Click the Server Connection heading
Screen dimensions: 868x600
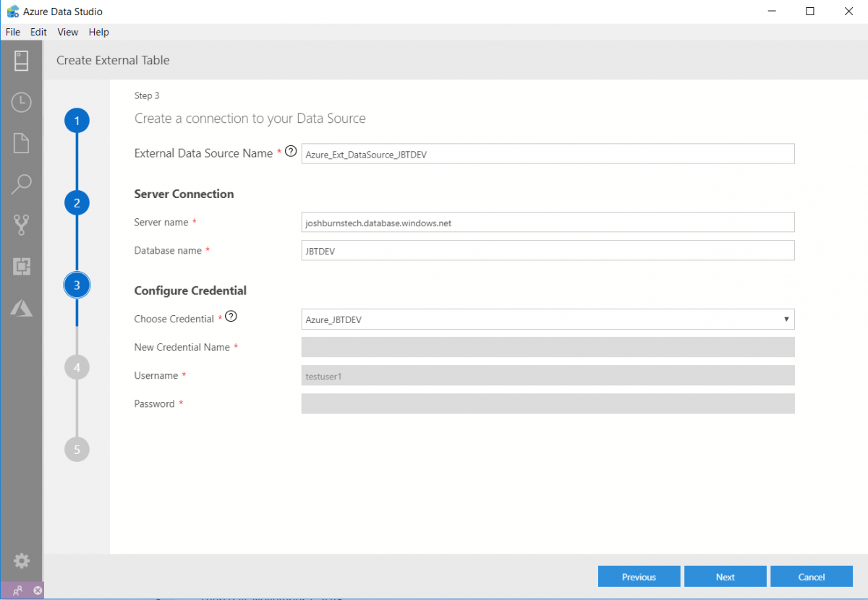point(184,194)
